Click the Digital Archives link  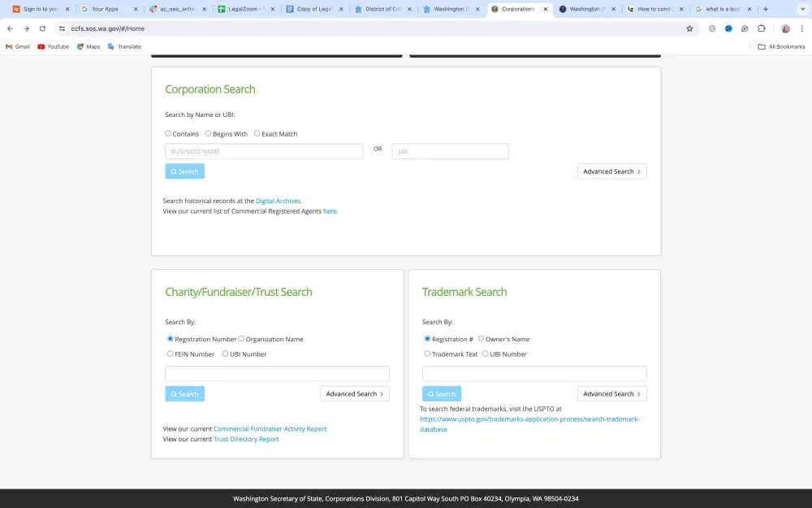tap(278, 201)
